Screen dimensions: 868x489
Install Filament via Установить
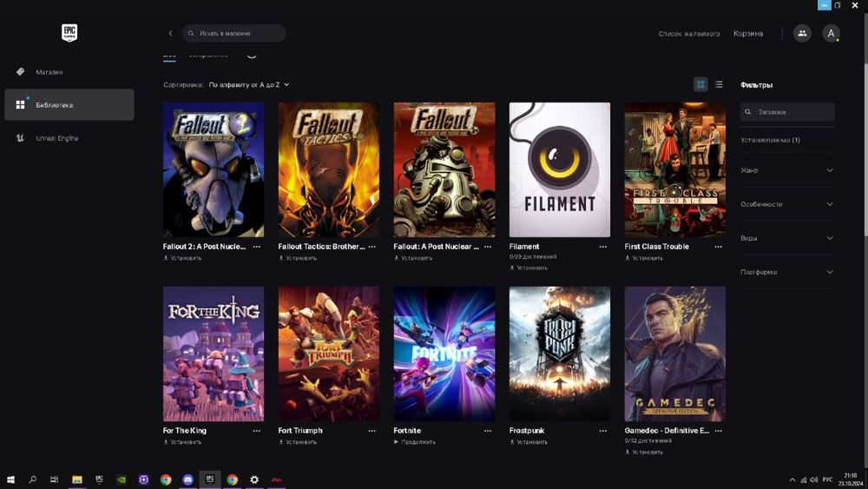[x=529, y=268]
